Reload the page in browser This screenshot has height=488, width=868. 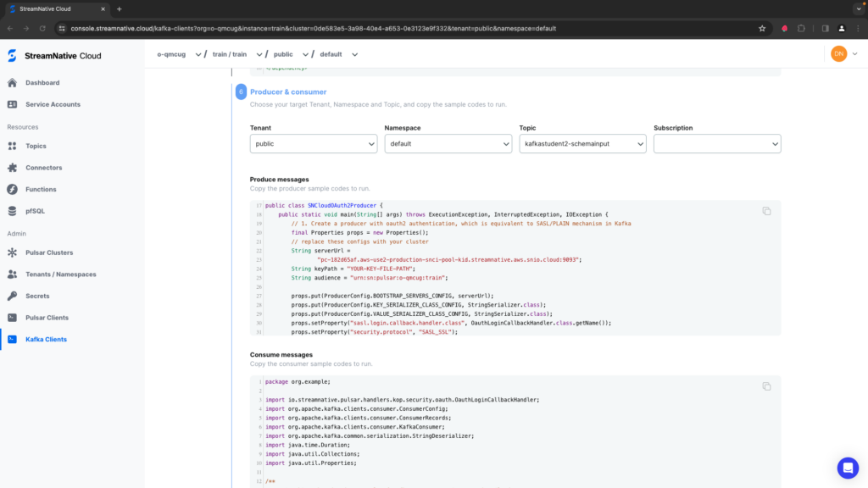[x=42, y=28]
